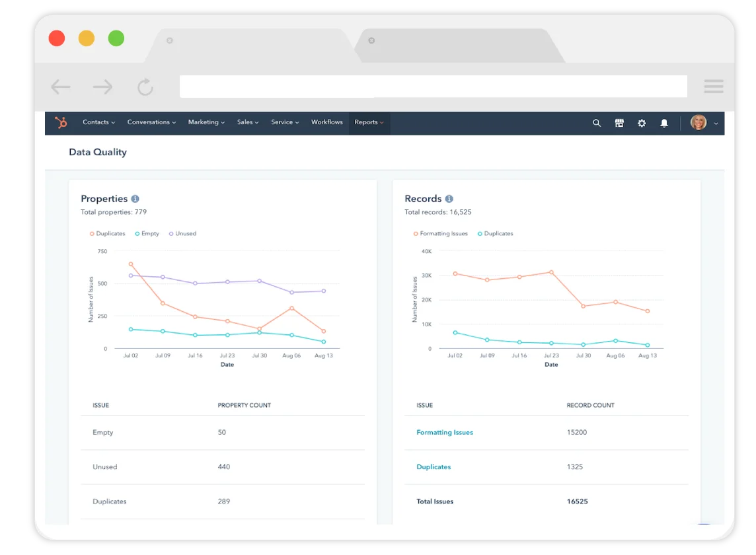Click the value 440 in Property Count
Viewport: 756px width, 555px height.
[x=224, y=466]
